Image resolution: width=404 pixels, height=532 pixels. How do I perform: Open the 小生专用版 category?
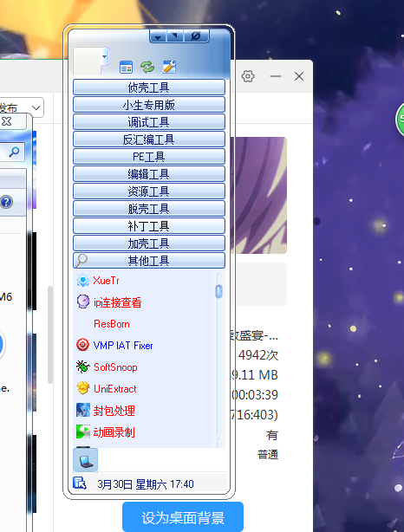tap(149, 105)
